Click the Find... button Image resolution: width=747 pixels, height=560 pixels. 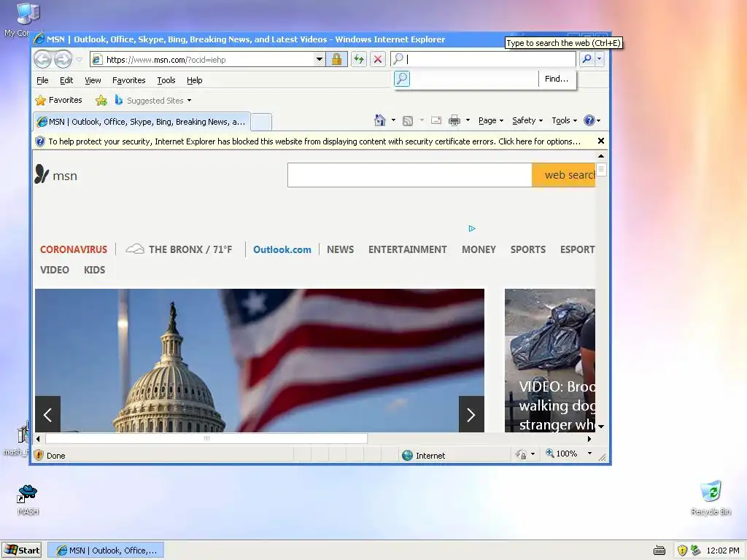tap(556, 79)
